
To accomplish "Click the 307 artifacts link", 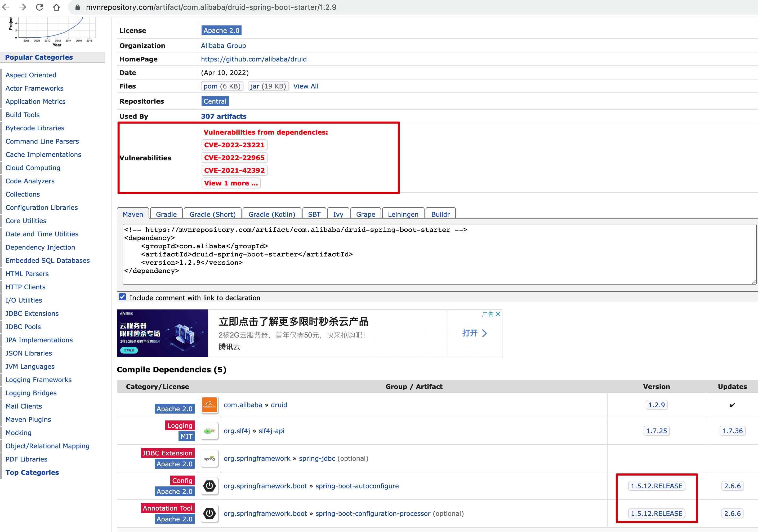I will tap(224, 116).
